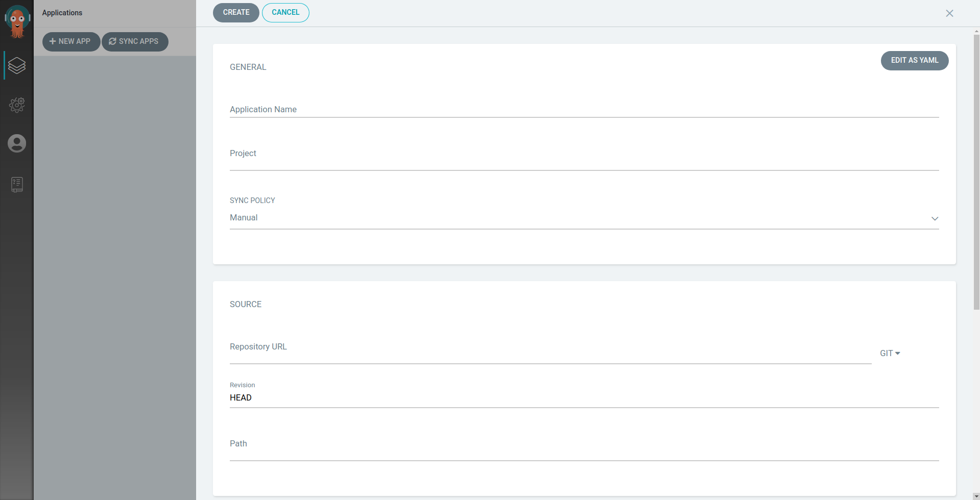Click the Argo CD octopus logo

coord(17,21)
